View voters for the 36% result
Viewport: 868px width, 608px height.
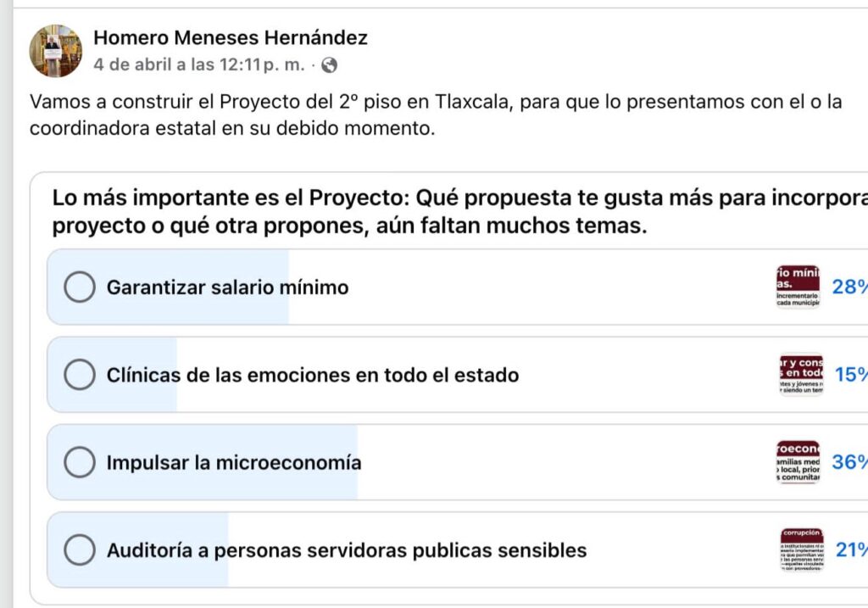pyautogui.click(x=849, y=462)
